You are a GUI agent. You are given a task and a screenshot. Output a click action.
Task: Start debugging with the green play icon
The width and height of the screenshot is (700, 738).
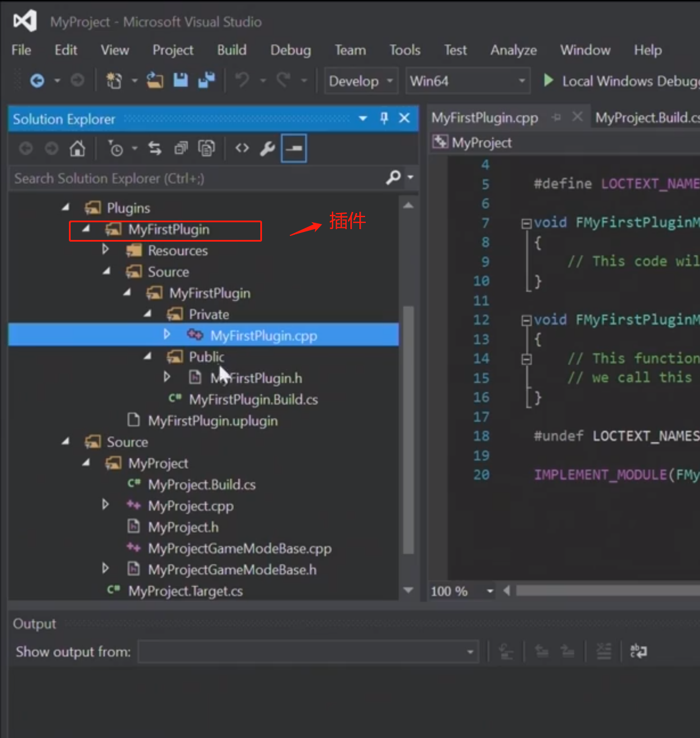(x=548, y=80)
